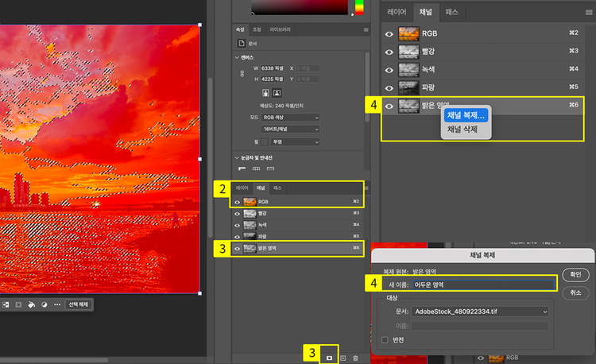Click the create mask icon in contextual task bar

[18, 304]
